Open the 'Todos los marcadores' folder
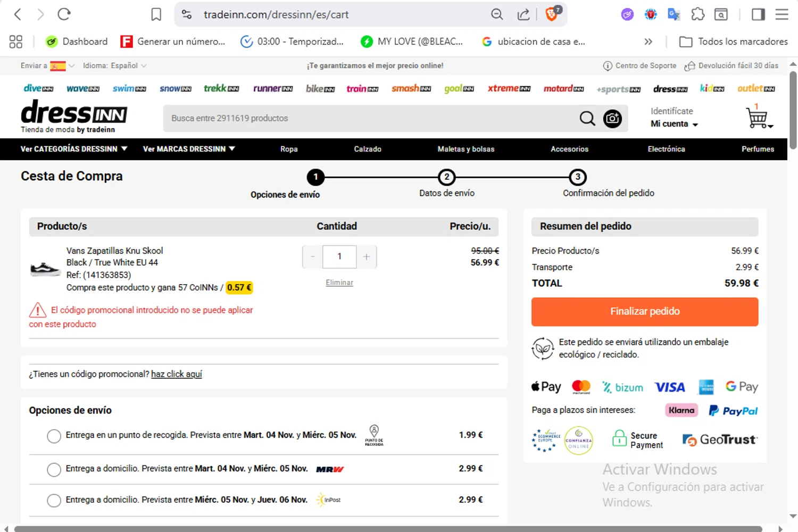Image resolution: width=798 pixels, height=532 pixels. pos(734,41)
